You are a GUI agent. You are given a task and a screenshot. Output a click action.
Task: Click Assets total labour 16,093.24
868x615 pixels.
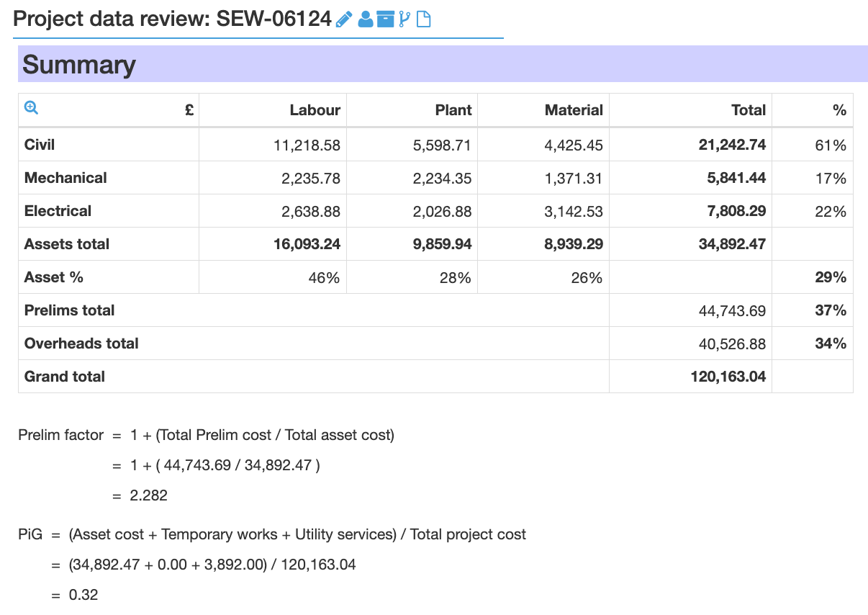(307, 244)
